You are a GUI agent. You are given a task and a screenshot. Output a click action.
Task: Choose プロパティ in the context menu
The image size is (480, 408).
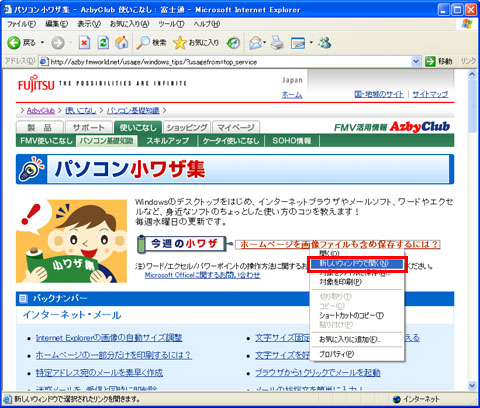[x=357, y=354]
